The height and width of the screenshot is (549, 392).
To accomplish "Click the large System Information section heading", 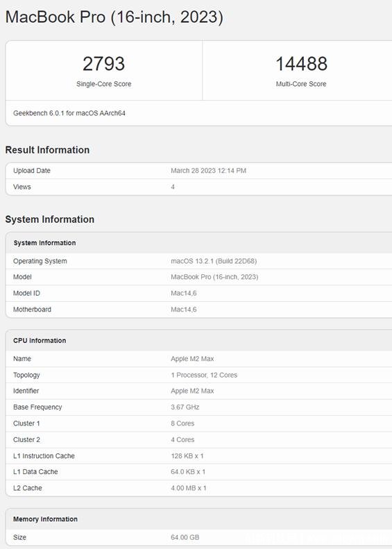I will tap(50, 219).
